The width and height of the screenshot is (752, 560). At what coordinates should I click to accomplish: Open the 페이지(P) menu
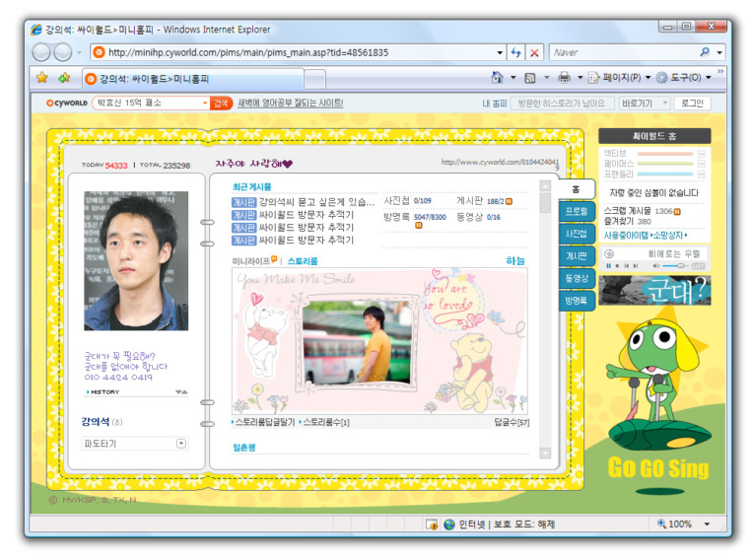pyautogui.click(x=619, y=77)
